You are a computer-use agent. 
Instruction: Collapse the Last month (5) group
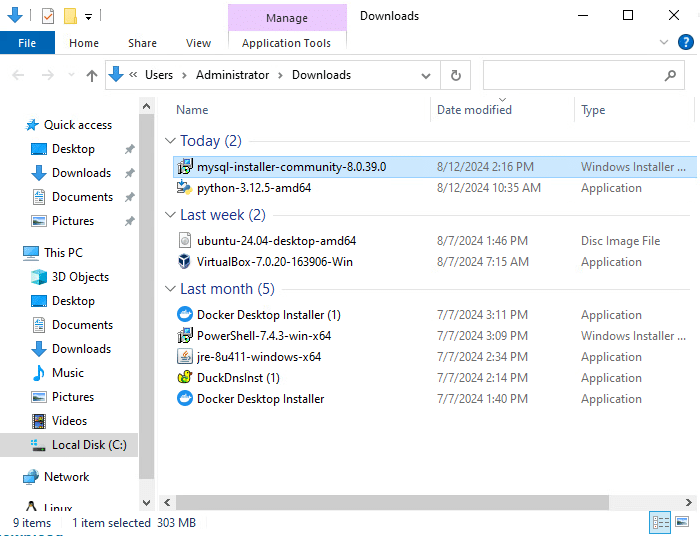click(x=170, y=289)
